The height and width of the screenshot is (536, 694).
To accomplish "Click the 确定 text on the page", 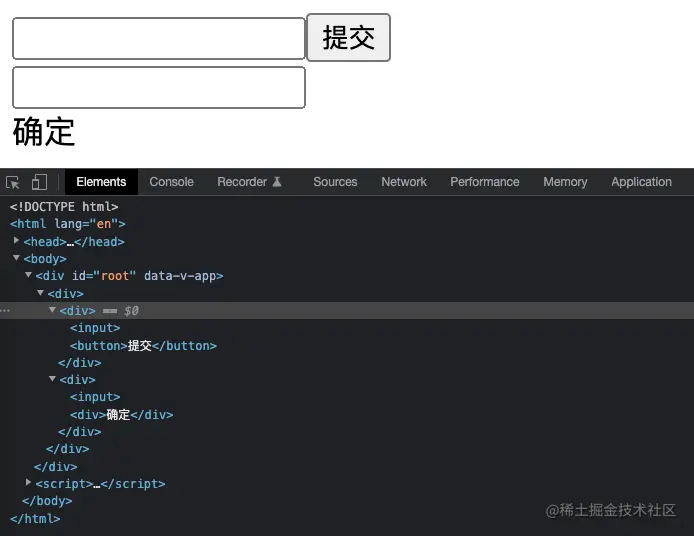I will point(44,132).
